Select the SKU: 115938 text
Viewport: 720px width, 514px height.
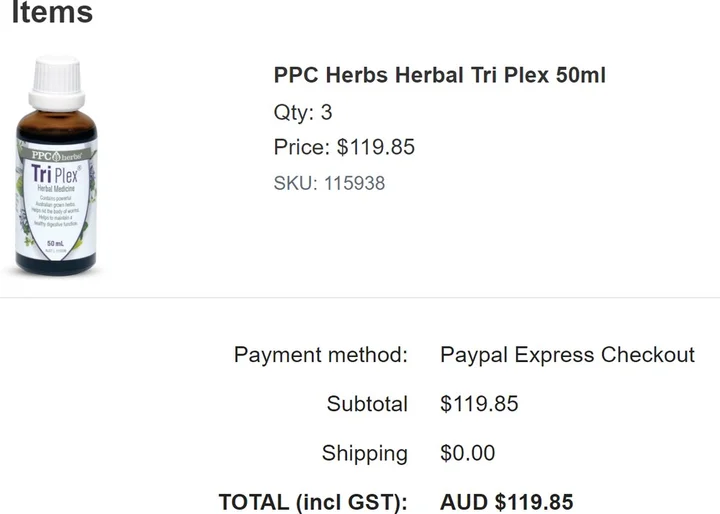pyautogui.click(x=329, y=183)
